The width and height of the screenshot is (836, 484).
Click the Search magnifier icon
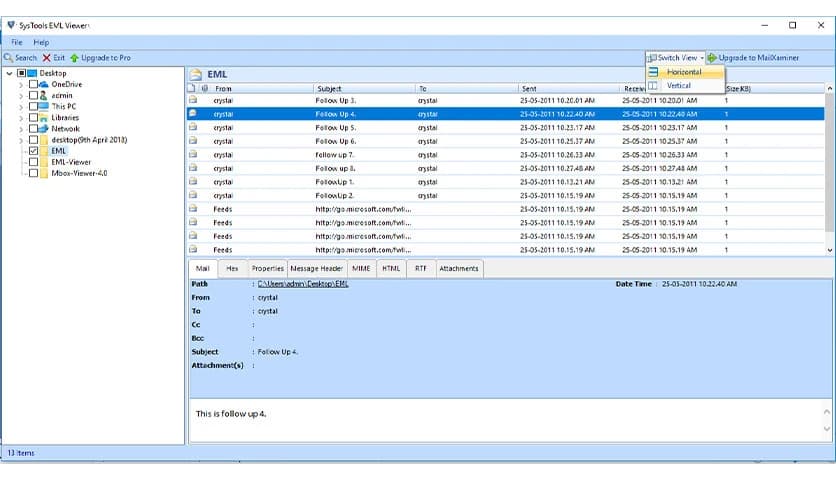pyautogui.click(x=8, y=58)
